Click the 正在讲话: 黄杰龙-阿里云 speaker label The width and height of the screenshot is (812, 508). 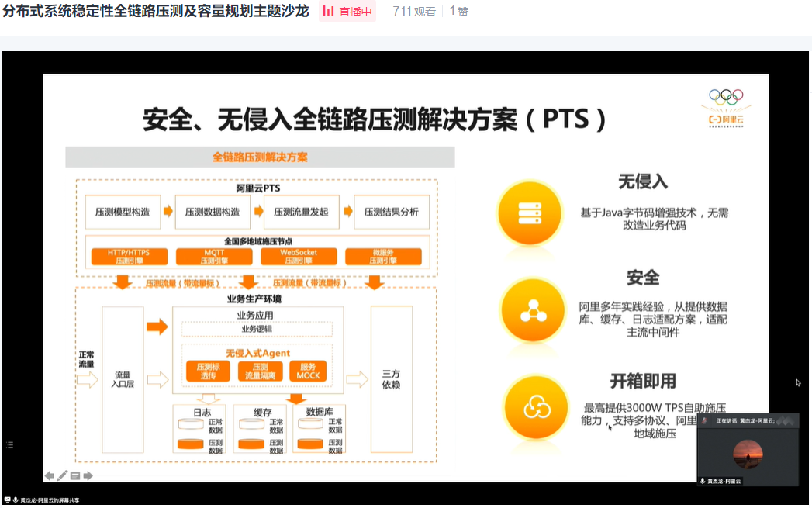pyautogui.click(x=745, y=420)
